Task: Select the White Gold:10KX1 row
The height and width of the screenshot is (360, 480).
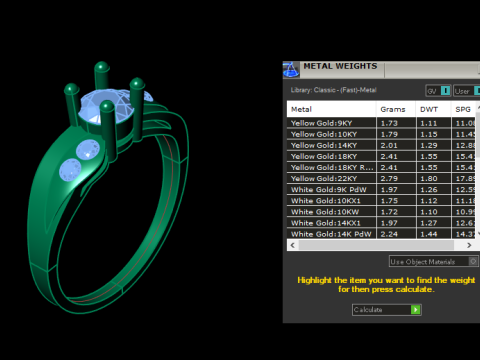Action: pos(381,201)
